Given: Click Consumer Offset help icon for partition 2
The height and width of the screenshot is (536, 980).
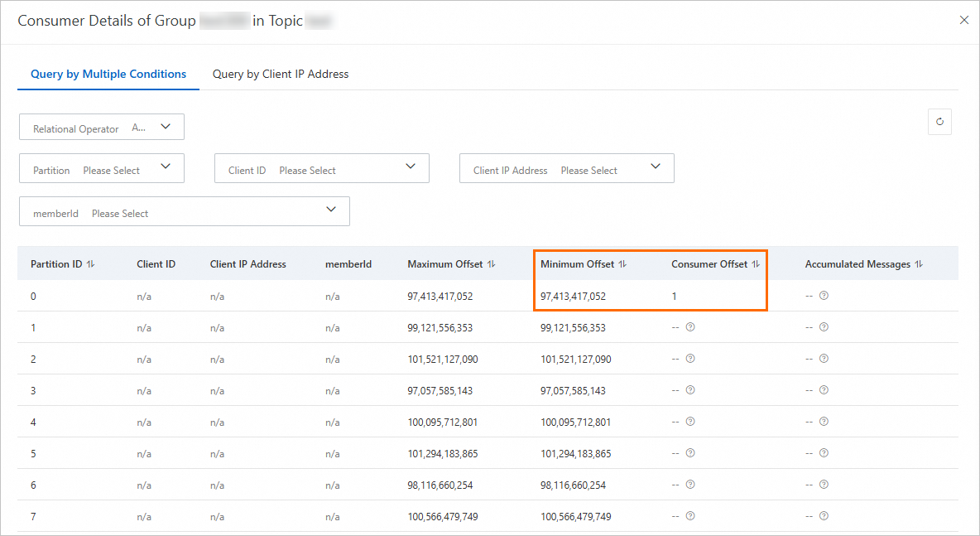Looking at the screenshot, I should coord(690,359).
